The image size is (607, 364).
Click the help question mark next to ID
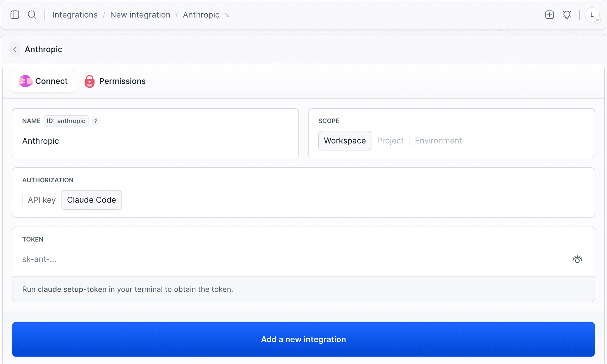pyautogui.click(x=95, y=121)
